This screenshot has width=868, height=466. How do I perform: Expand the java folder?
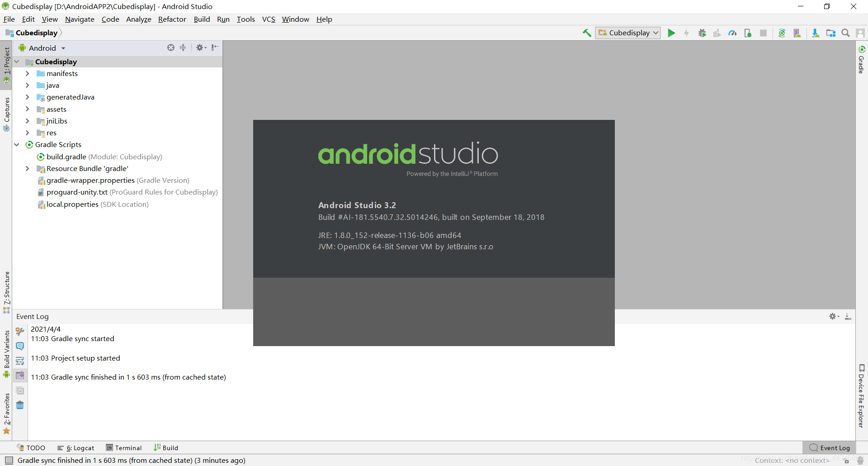pyautogui.click(x=28, y=85)
